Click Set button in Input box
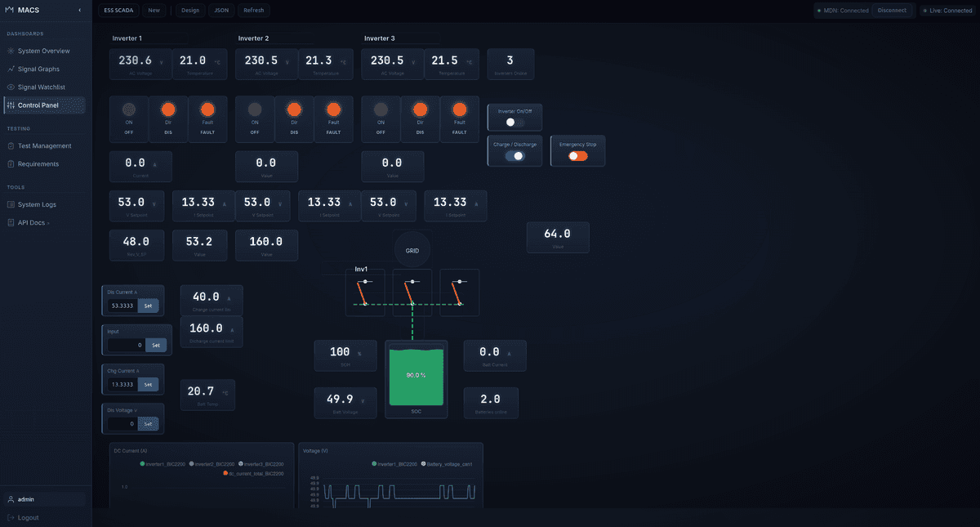The image size is (980, 527). coord(156,345)
